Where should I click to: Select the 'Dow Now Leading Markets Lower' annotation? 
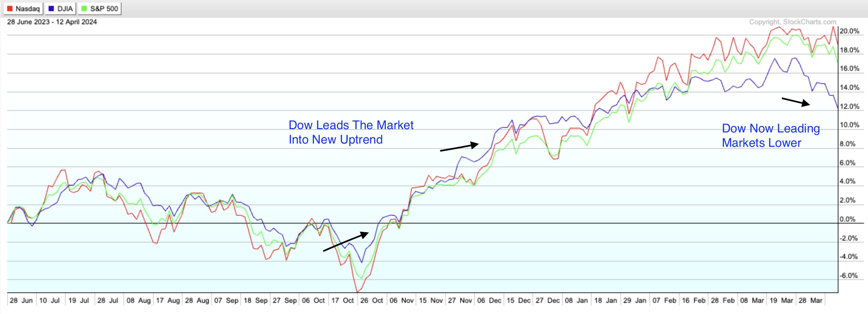(x=770, y=136)
